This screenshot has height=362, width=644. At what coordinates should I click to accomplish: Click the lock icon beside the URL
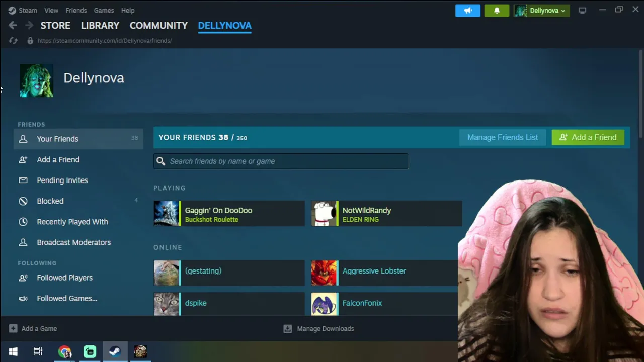(30, 41)
